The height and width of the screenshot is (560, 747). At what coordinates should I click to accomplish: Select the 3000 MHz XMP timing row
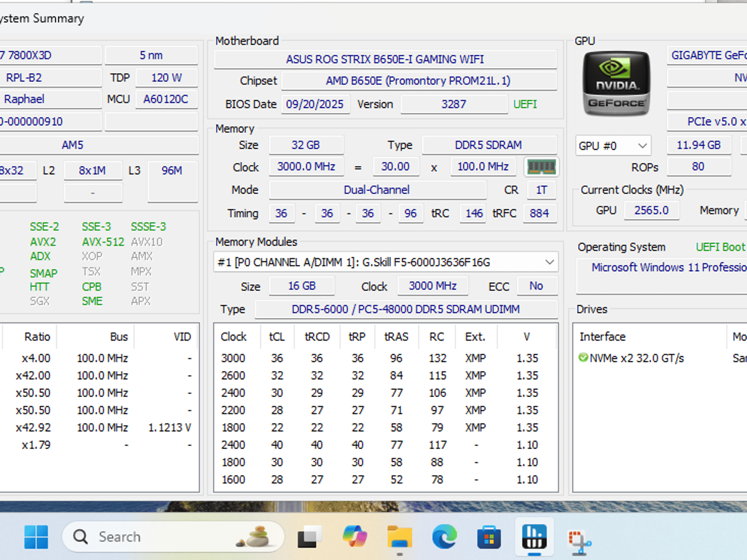(386, 358)
